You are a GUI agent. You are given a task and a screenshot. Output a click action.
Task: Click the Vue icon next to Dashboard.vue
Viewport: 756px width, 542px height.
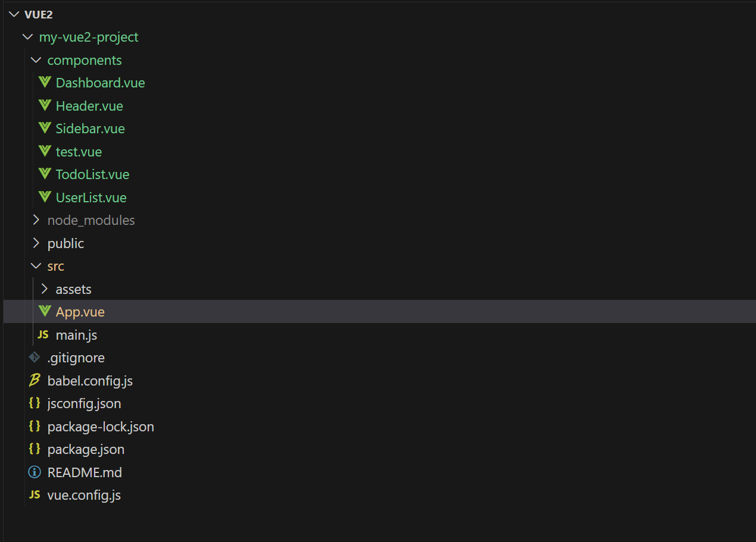click(x=45, y=83)
